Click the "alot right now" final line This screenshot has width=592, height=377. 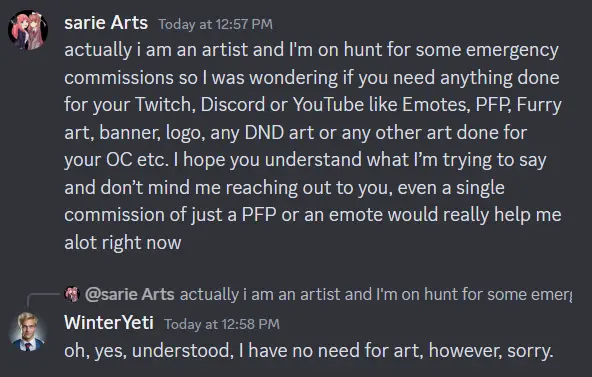click(123, 243)
